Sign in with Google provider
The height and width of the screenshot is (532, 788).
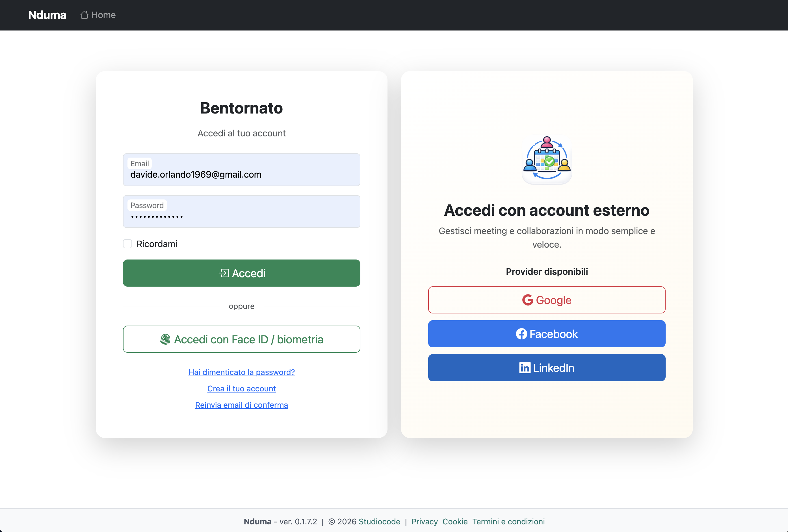click(x=547, y=300)
